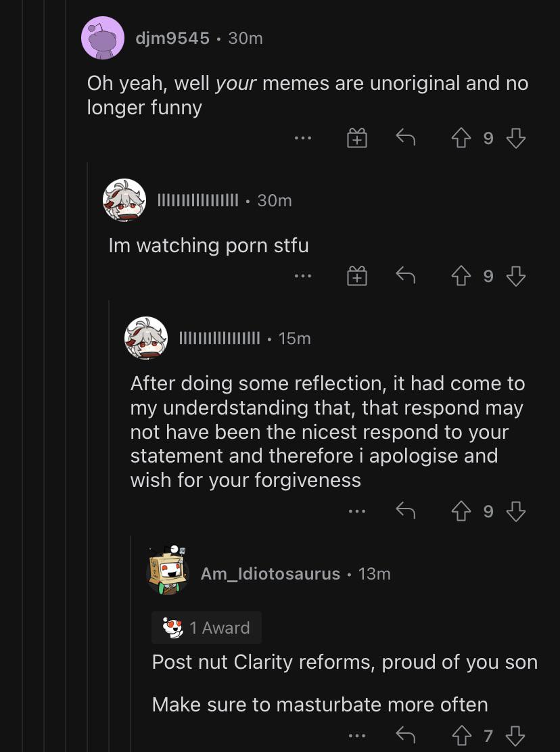
Task: View the 1 Award badge details
Action: pos(206,628)
